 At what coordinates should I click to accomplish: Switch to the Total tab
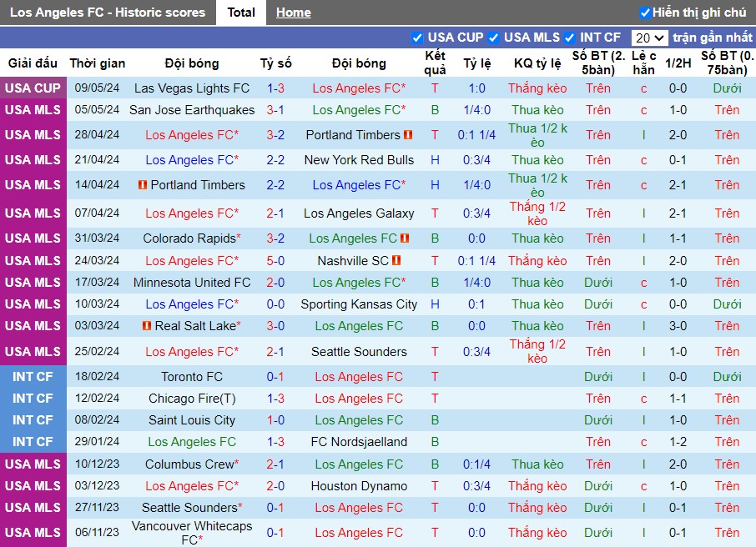241,13
